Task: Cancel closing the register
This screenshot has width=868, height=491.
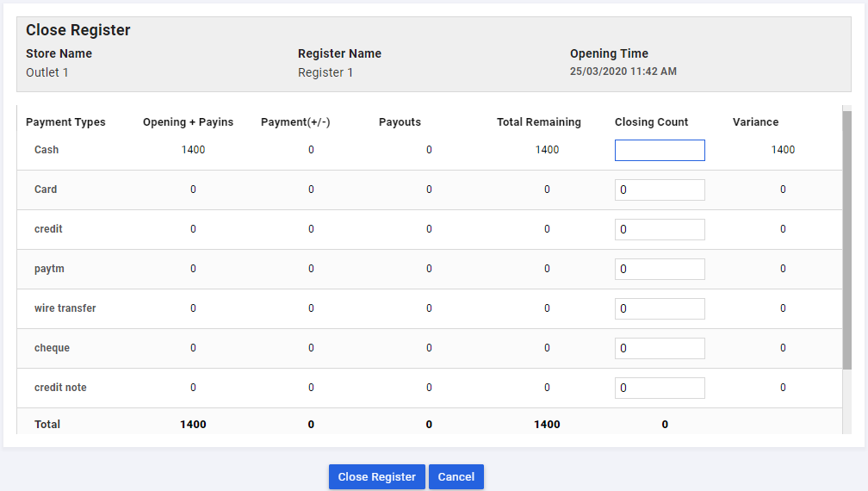Action: [x=456, y=476]
